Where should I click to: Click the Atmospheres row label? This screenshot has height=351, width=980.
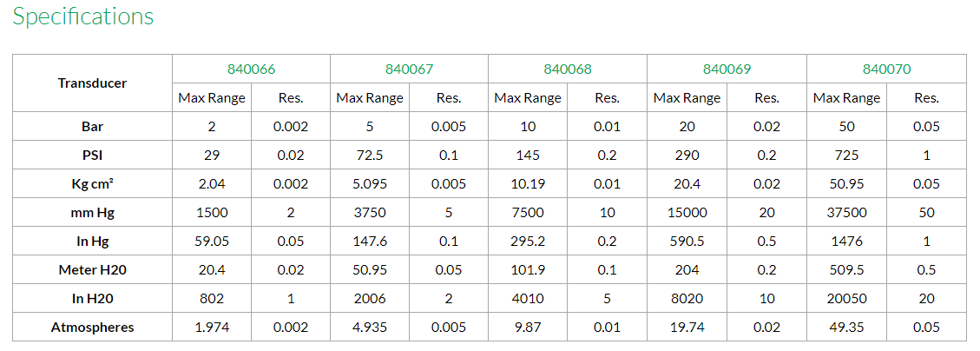[x=92, y=328]
